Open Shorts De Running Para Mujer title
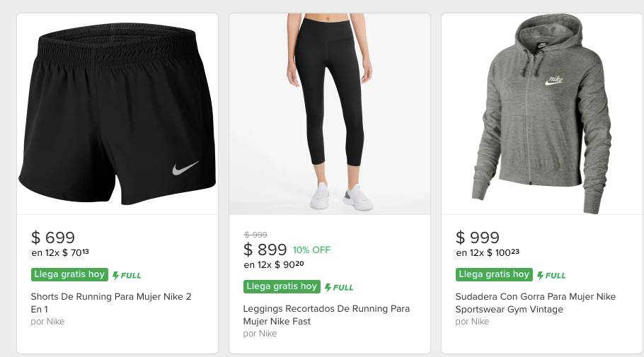644x357 pixels. coord(111,303)
